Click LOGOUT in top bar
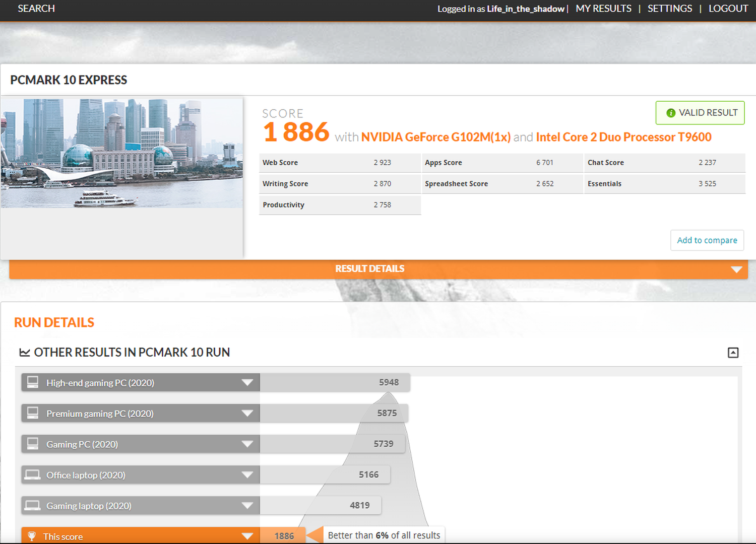Viewport: 756px width, 544px height. (x=728, y=9)
